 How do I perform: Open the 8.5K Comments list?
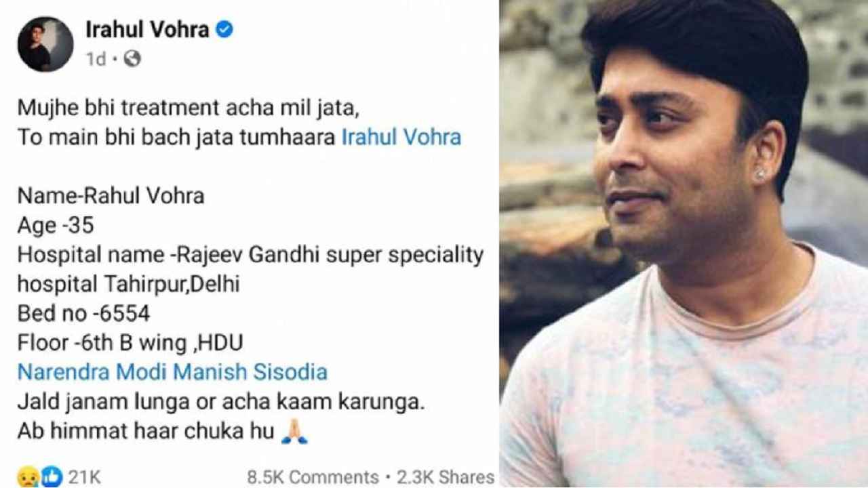tap(313, 477)
